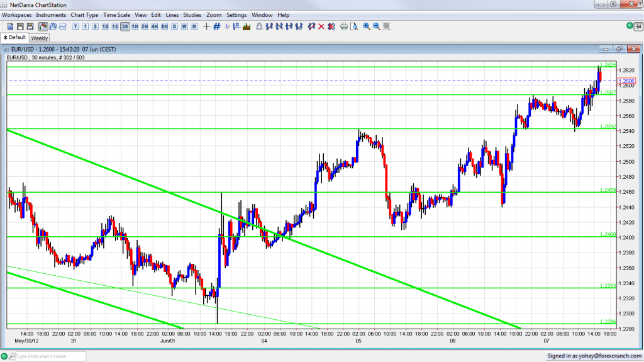Click the instrument name search field
644x362 pixels.
(51, 356)
